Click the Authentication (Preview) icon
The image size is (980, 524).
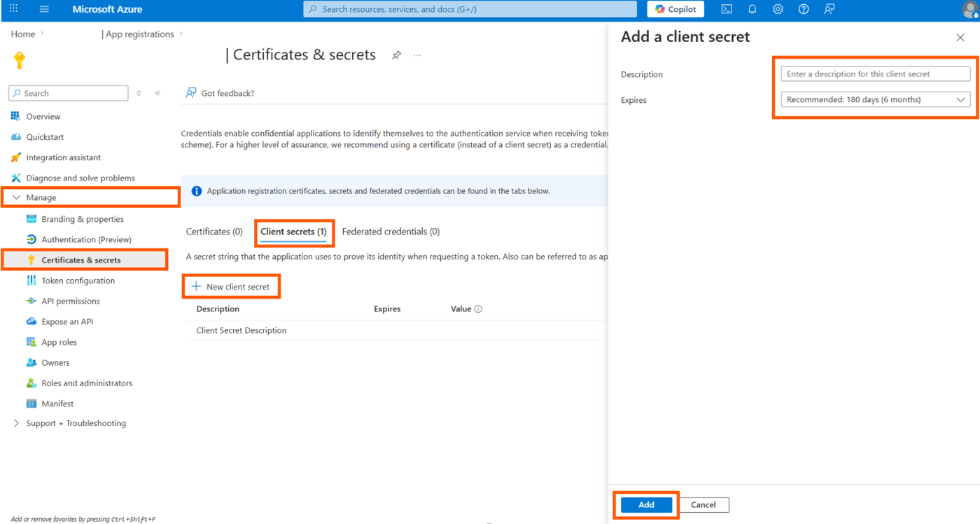point(31,239)
